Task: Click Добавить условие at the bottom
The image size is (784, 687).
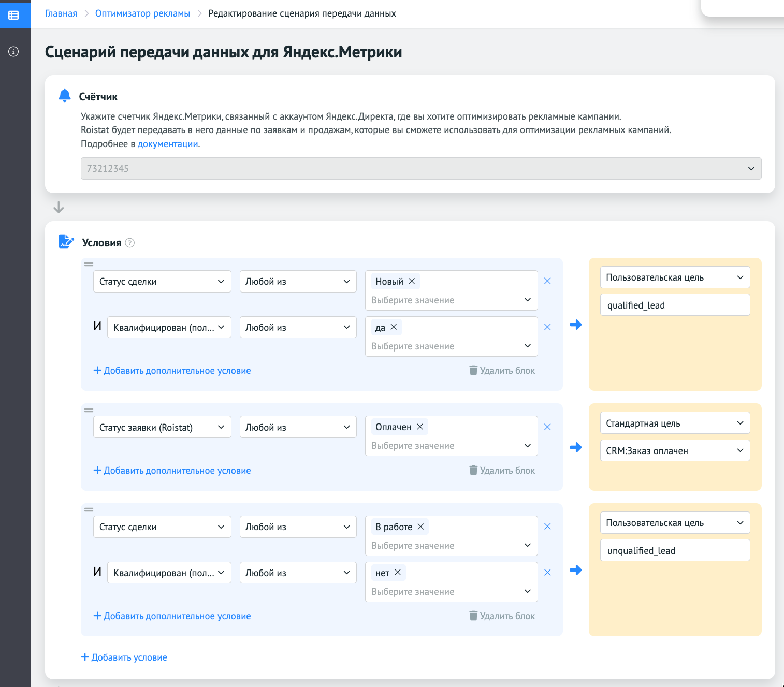Action: (x=124, y=657)
